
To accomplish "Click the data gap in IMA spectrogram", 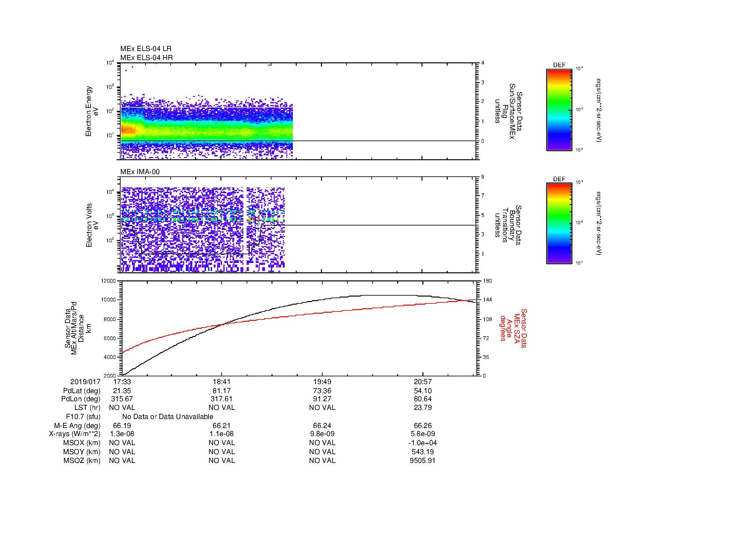I will 246,229.
